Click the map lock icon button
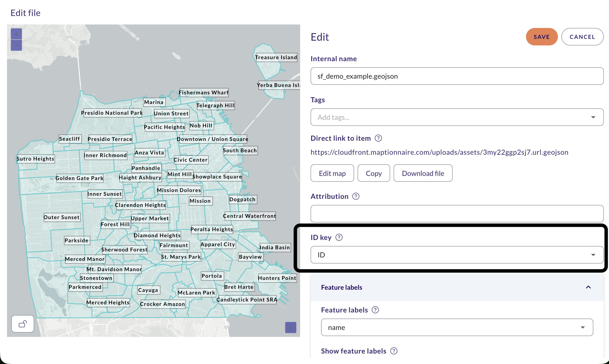The height and width of the screenshot is (364, 609). click(22, 324)
